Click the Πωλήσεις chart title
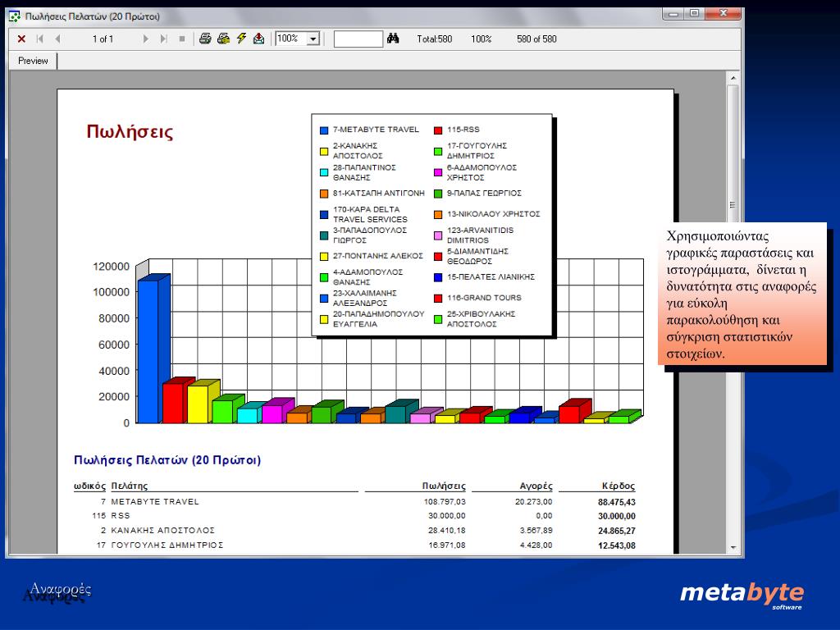 tap(130, 132)
